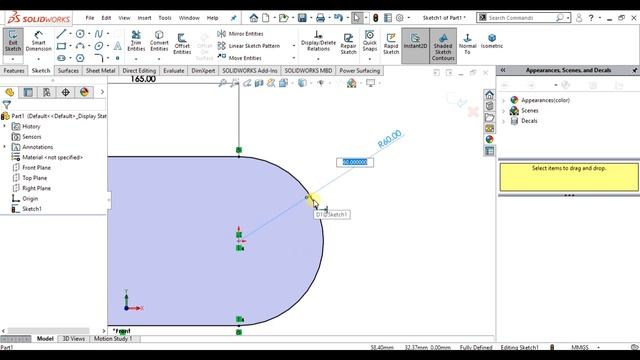
Task: Expand Decals folder
Action: pyautogui.click(x=504, y=121)
